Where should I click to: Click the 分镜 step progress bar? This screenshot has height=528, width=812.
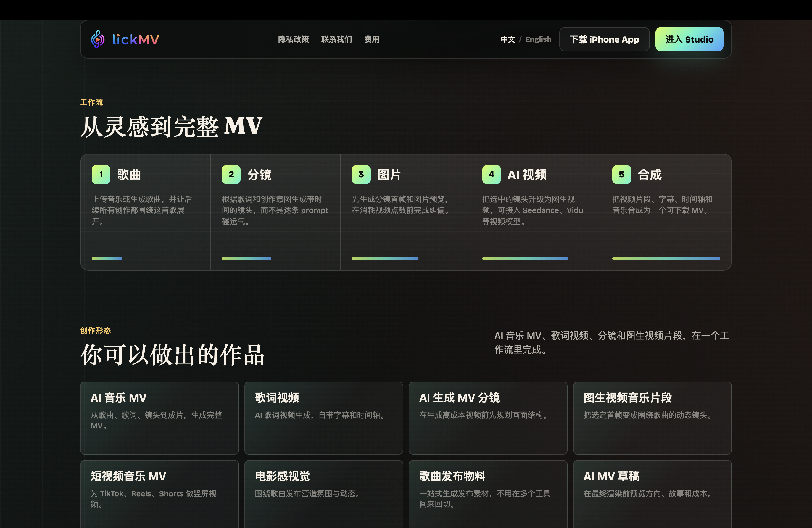point(246,258)
